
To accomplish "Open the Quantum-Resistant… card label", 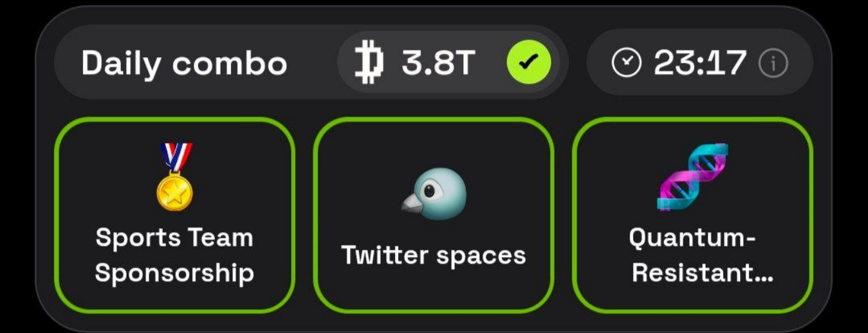I will click(692, 255).
